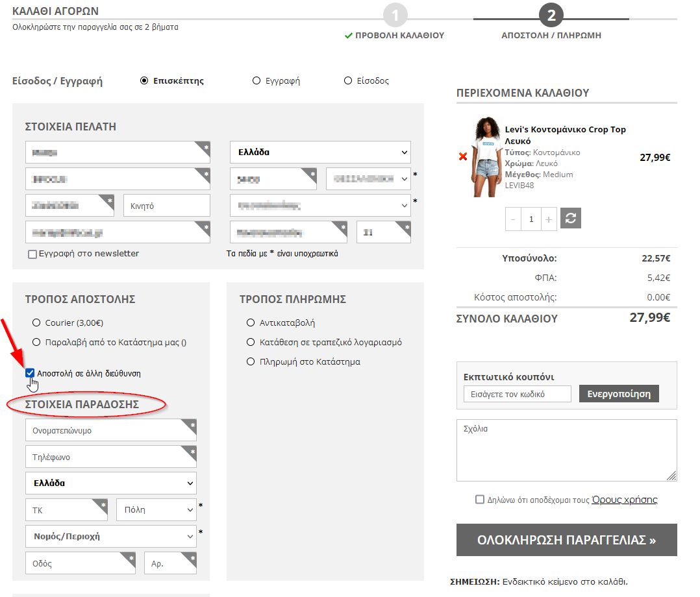The image size is (700, 597).
Task: Choose Courier (3,00€) shipping method
Action: point(36,323)
